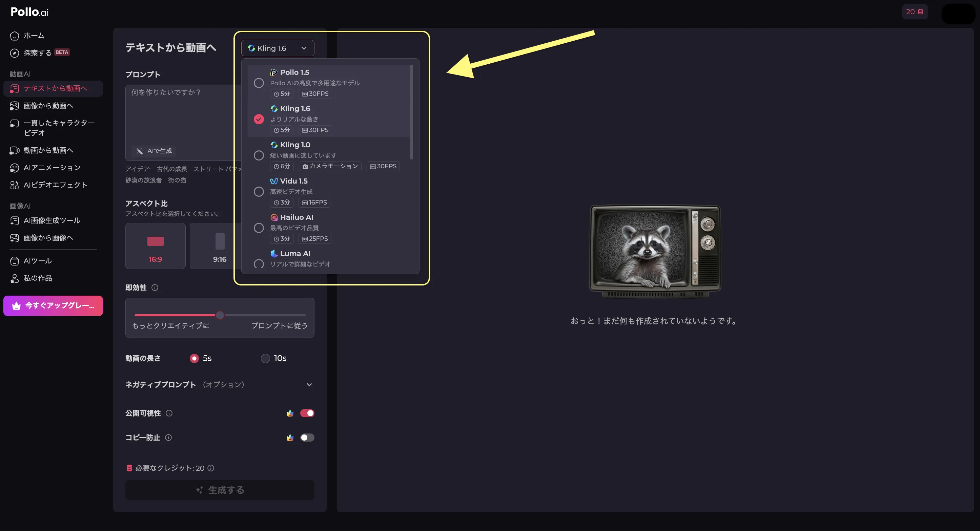The height and width of the screenshot is (531, 980).
Task: Click the image-to-image sidebar icon
Action: [15, 238]
